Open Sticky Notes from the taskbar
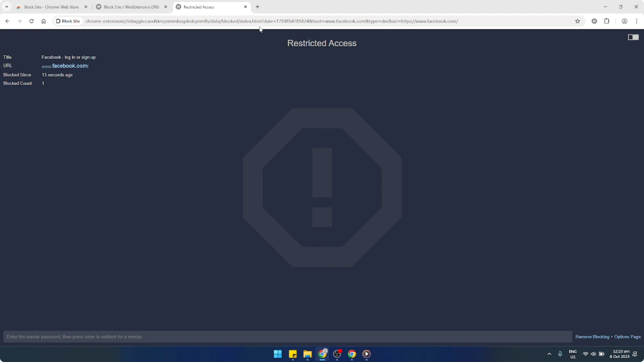Image resolution: width=644 pixels, height=362 pixels. (292, 354)
